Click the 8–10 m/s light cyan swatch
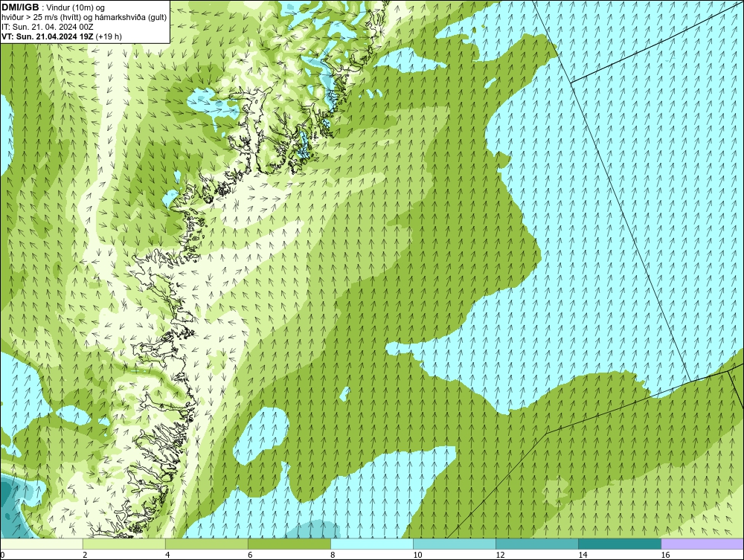This screenshot has width=744, height=560. 372,544
